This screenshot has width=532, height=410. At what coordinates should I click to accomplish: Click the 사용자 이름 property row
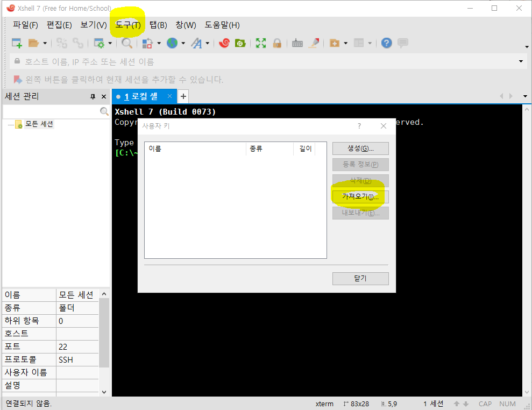point(51,373)
